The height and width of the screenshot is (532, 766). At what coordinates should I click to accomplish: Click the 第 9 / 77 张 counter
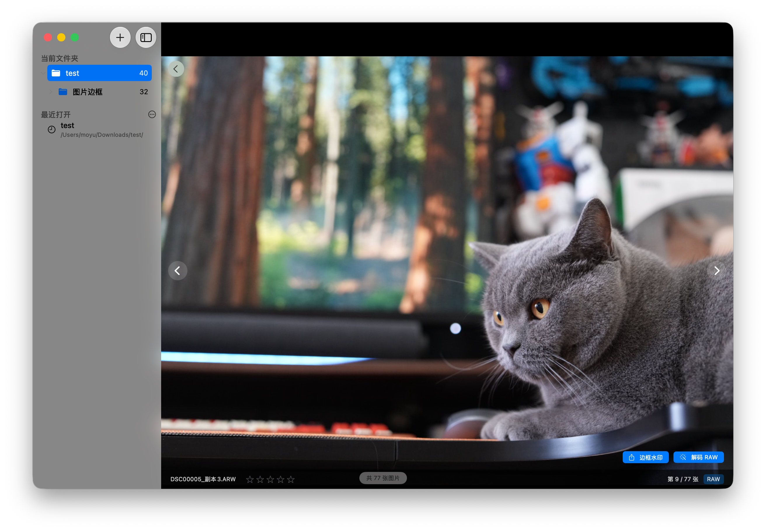tap(683, 479)
